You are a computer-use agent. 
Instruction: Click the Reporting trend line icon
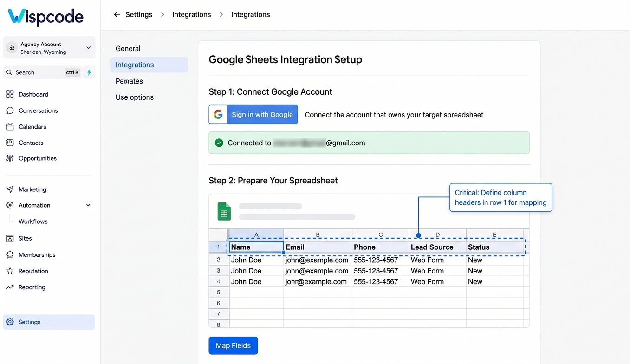point(10,287)
